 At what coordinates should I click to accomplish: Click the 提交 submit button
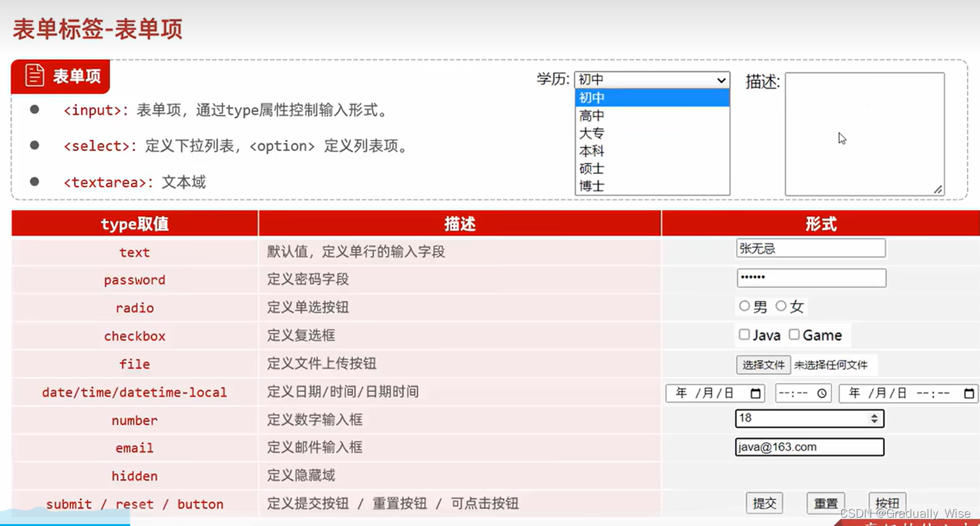pyautogui.click(x=765, y=504)
